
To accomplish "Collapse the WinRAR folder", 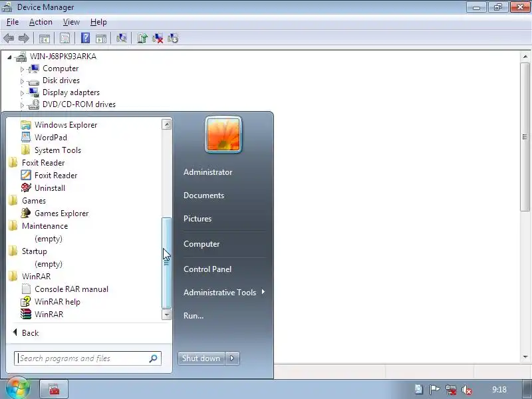I will 36,277.
